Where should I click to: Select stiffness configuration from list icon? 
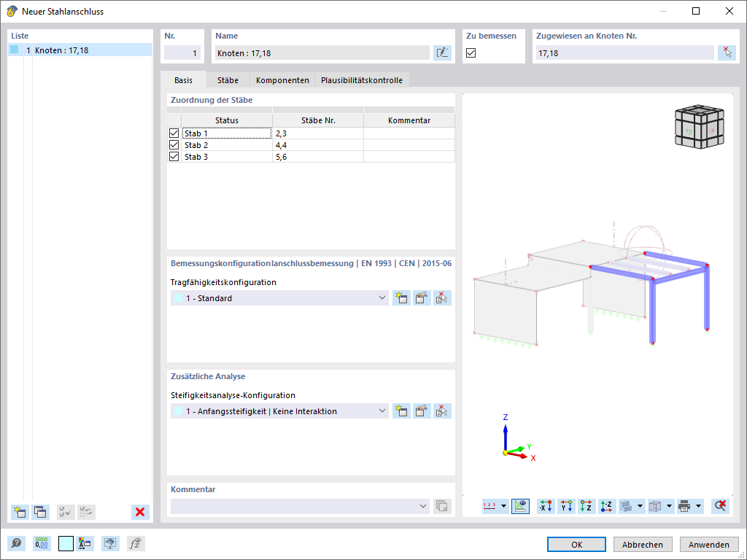coord(442,411)
